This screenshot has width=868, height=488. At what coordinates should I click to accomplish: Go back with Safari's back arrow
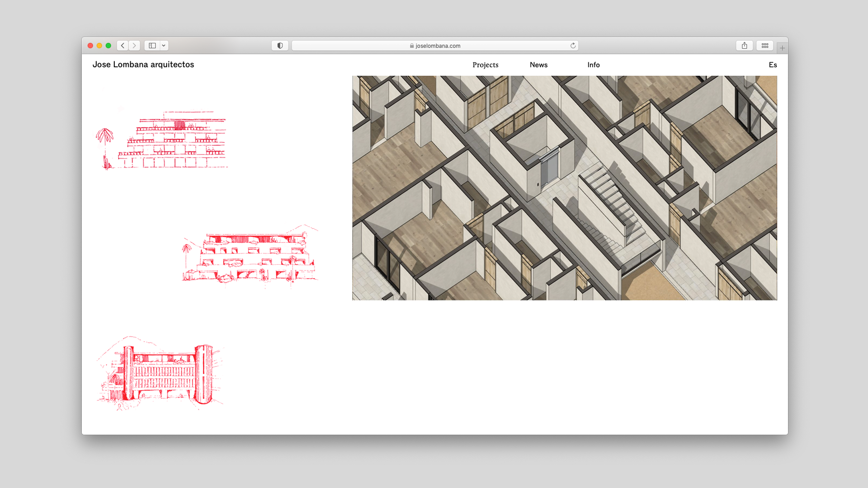(123, 46)
